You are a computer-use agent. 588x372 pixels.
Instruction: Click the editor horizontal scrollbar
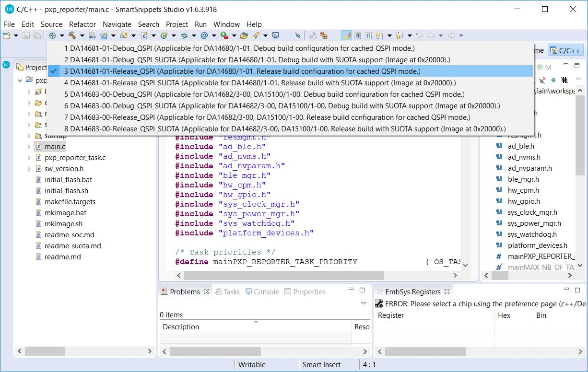point(283,276)
